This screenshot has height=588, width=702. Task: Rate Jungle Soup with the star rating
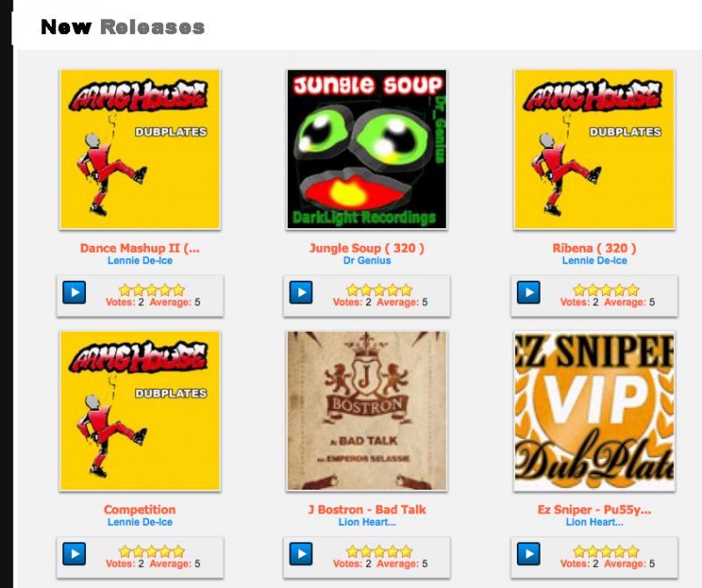tap(379, 290)
